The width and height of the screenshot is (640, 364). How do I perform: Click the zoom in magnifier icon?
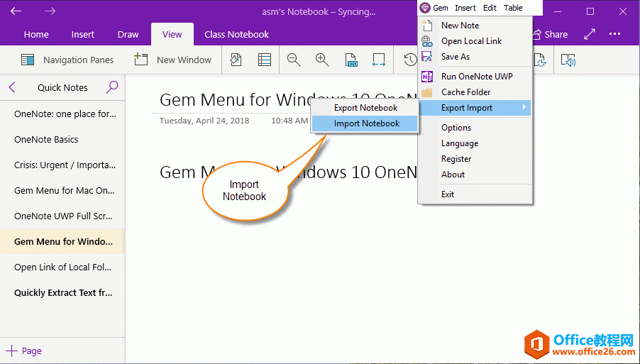322,60
